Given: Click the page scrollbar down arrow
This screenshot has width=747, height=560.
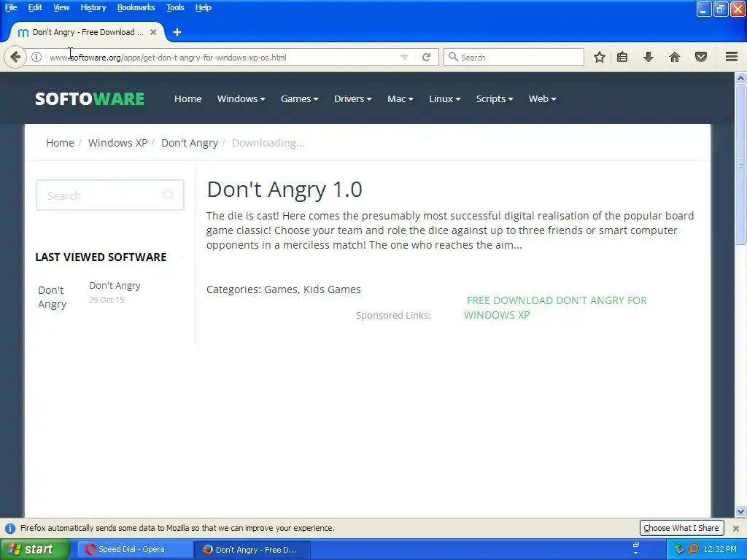Looking at the screenshot, I should pyautogui.click(x=741, y=512).
